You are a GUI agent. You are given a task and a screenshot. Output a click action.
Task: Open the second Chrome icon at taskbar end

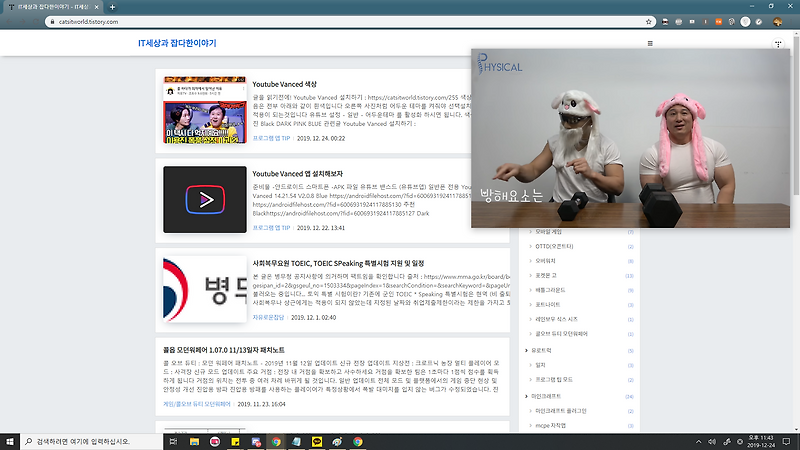(358, 441)
